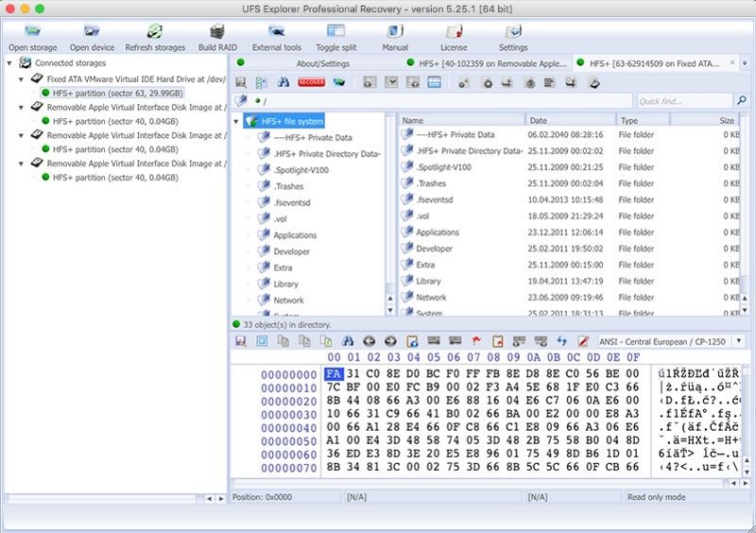This screenshot has width=756, height=533.
Task: Sort files by the Type column header
Action: point(643,120)
